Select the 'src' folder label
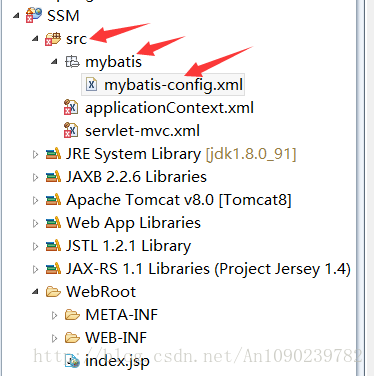374x376 pixels. point(77,39)
